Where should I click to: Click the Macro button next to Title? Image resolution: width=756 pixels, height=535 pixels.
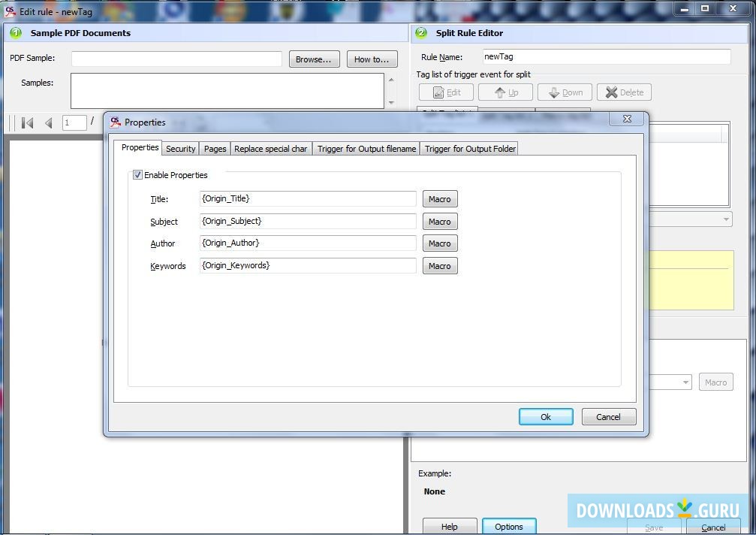[439, 198]
